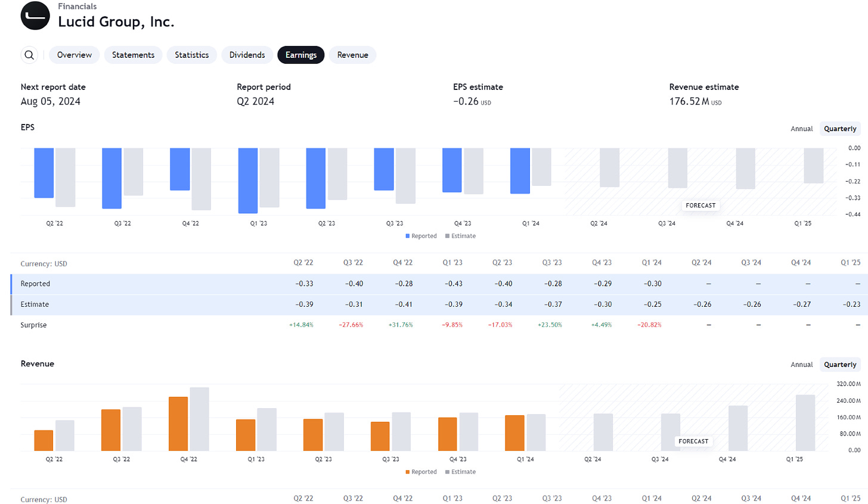Click the Lucid Group company logo

tap(35, 15)
